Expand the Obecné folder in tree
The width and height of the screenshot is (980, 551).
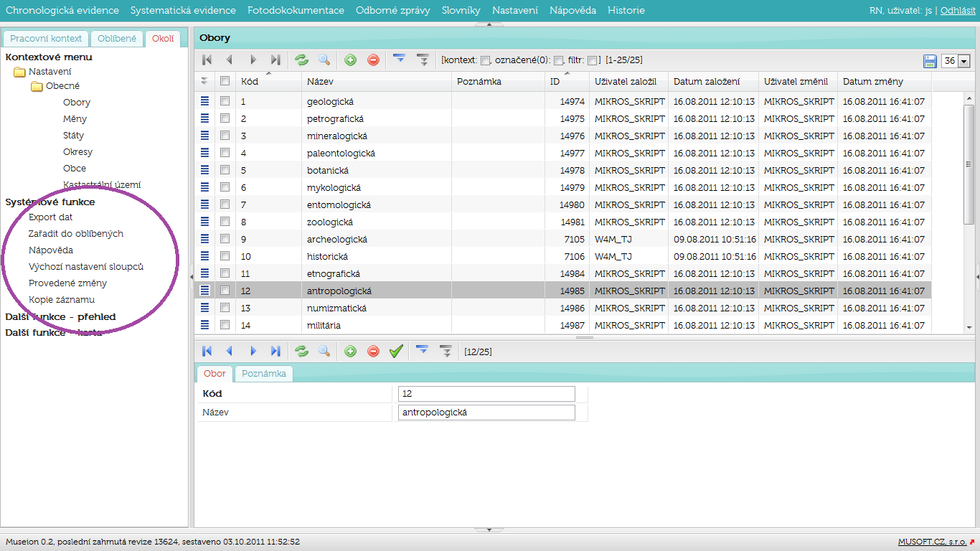click(37, 86)
